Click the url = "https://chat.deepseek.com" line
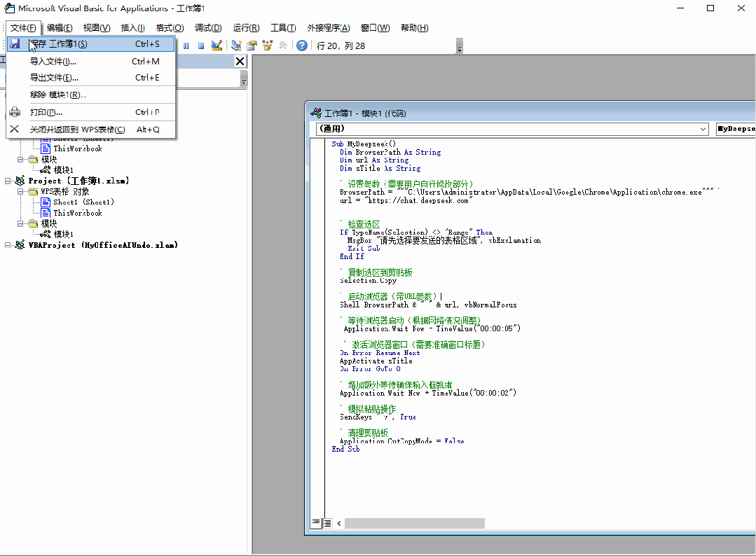 (406, 200)
